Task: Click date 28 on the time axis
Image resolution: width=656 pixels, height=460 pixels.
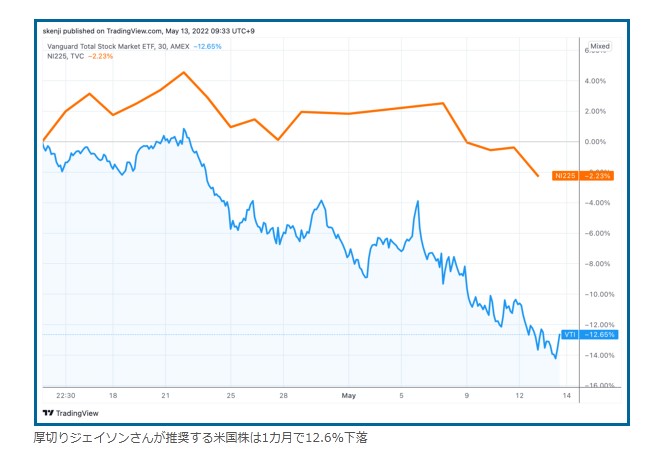Action: click(284, 394)
